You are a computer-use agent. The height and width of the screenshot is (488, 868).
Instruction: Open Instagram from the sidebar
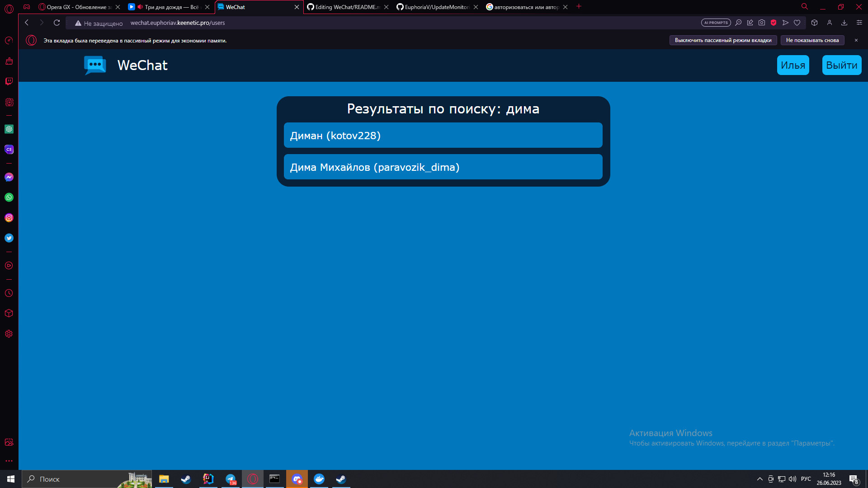point(9,218)
